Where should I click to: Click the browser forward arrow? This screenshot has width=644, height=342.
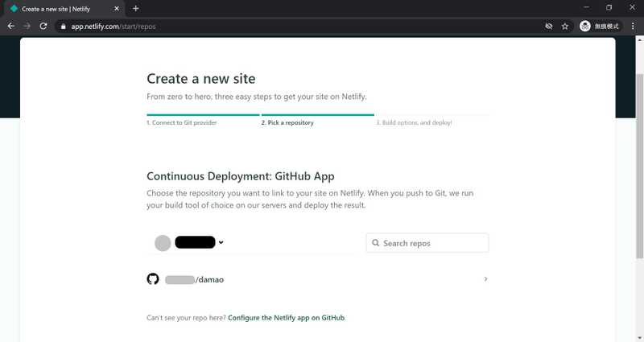(27, 27)
